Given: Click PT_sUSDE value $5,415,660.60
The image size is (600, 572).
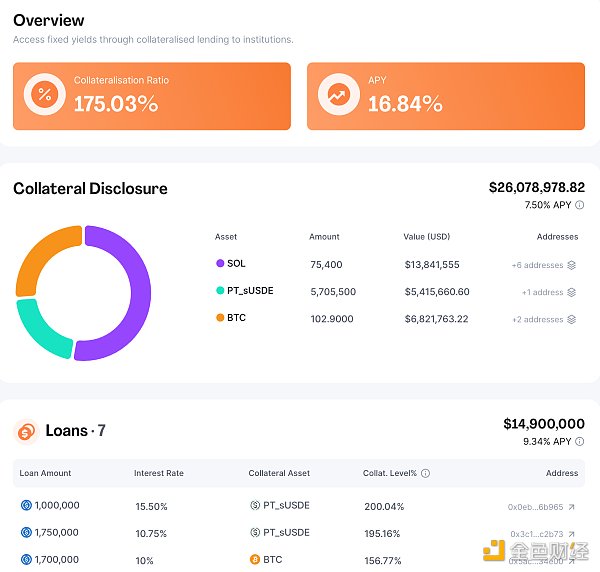Looking at the screenshot, I should (437, 292).
